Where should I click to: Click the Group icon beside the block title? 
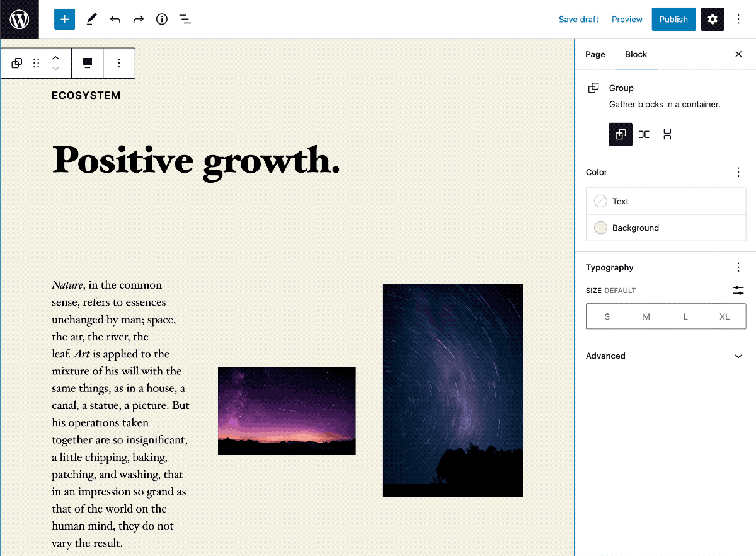593,88
